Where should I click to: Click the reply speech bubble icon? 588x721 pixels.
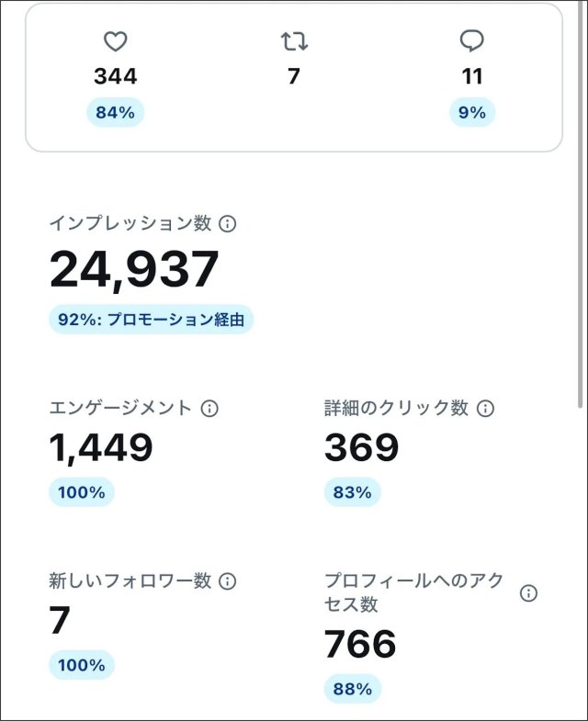[x=472, y=41]
